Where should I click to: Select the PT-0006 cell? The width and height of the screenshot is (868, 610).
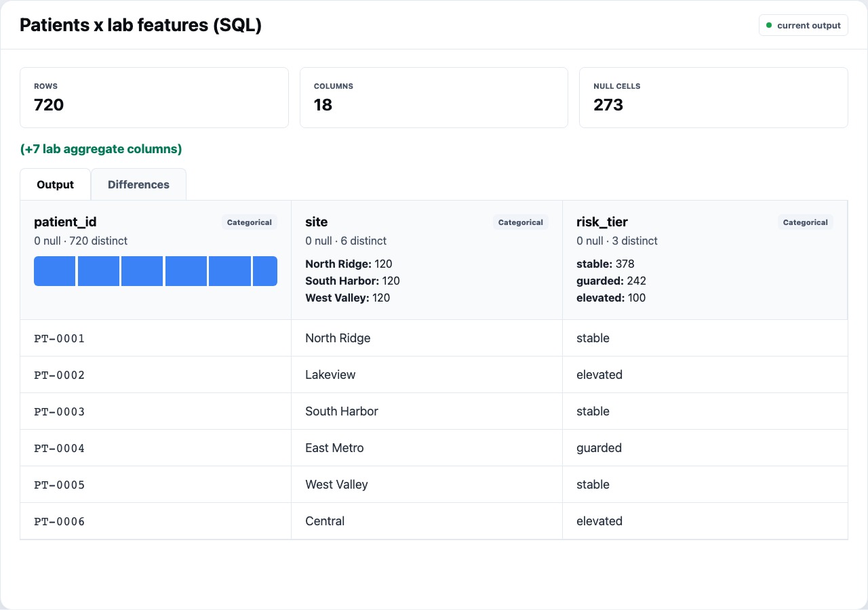[x=156, y=521]
